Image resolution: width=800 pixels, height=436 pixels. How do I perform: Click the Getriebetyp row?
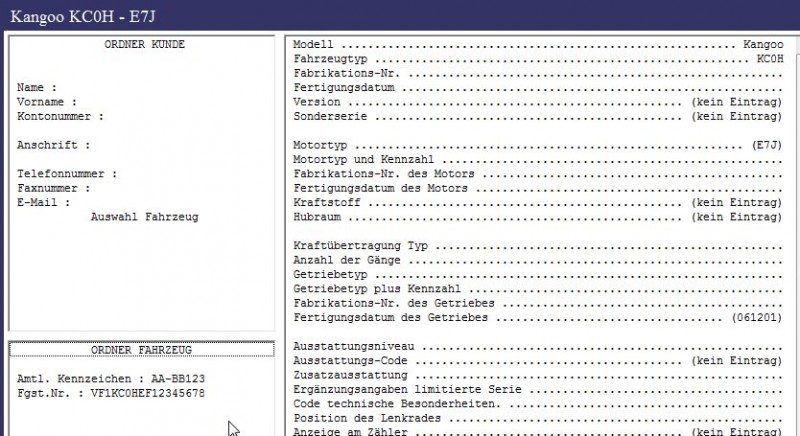pos(538,274)
